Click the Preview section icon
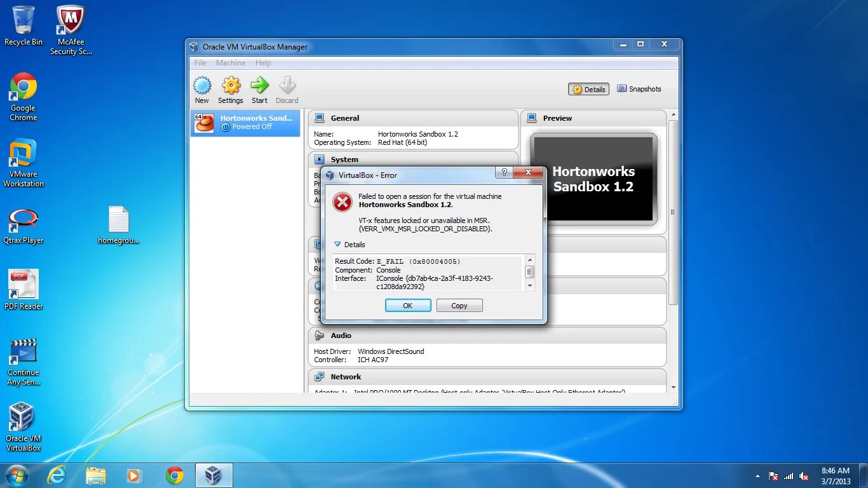The image size is (868, 488). point(532,118)
